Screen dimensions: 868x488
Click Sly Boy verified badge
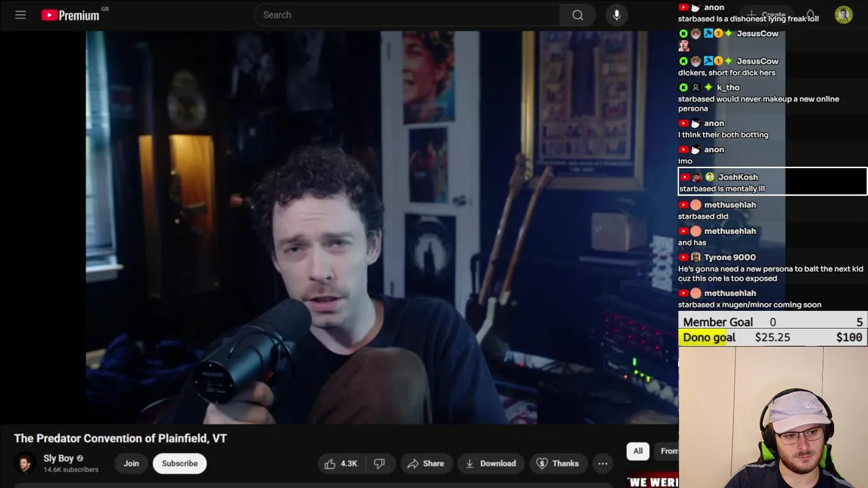coord(80,459)
